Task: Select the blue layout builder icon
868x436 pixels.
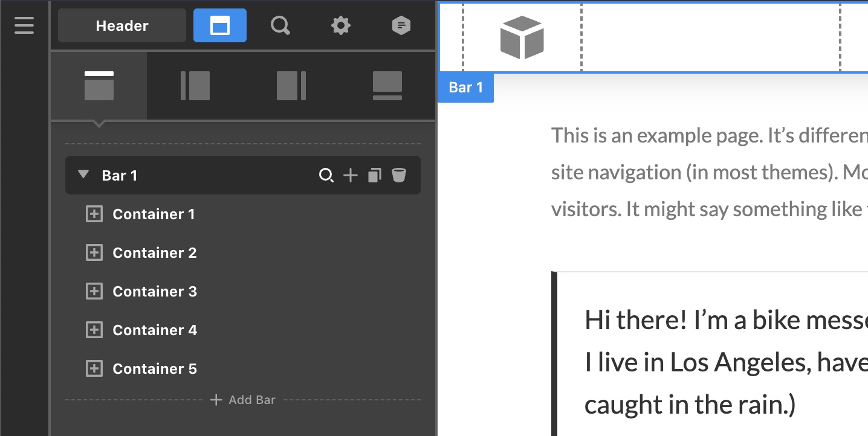Action: point(220,25)
